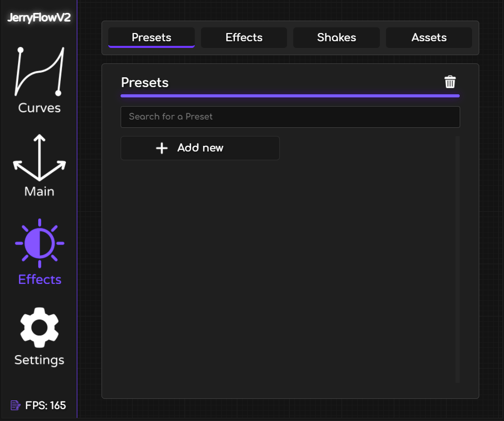Viewport: 504px width, 421px height.
Task: Click the notes icon beside FPS
Action: coord(15,406)
